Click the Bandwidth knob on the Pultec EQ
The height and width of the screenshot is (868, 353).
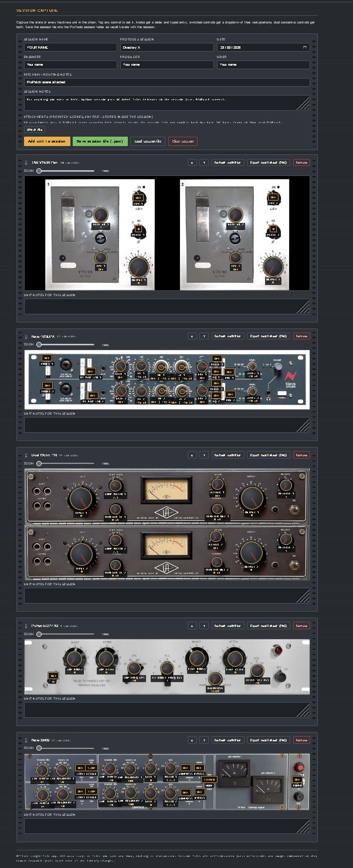[x=215, y=679]
